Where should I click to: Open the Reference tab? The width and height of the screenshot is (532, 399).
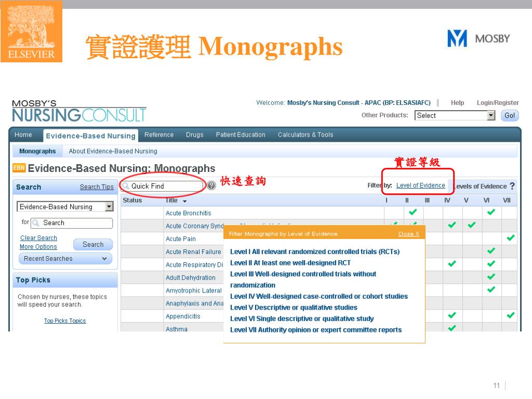[x=159, y=135]
